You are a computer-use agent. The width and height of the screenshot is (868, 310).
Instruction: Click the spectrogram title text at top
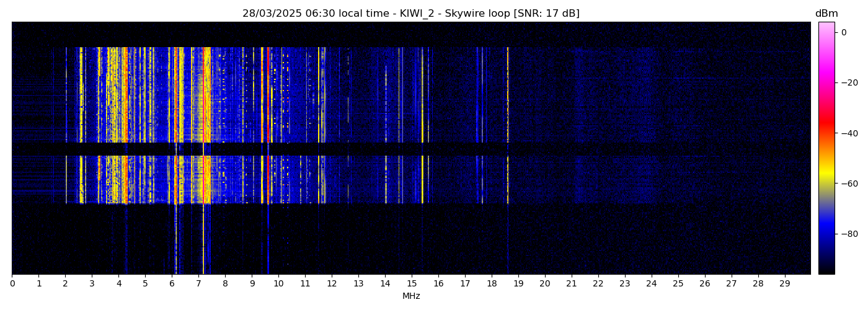(x=410, y=14)
